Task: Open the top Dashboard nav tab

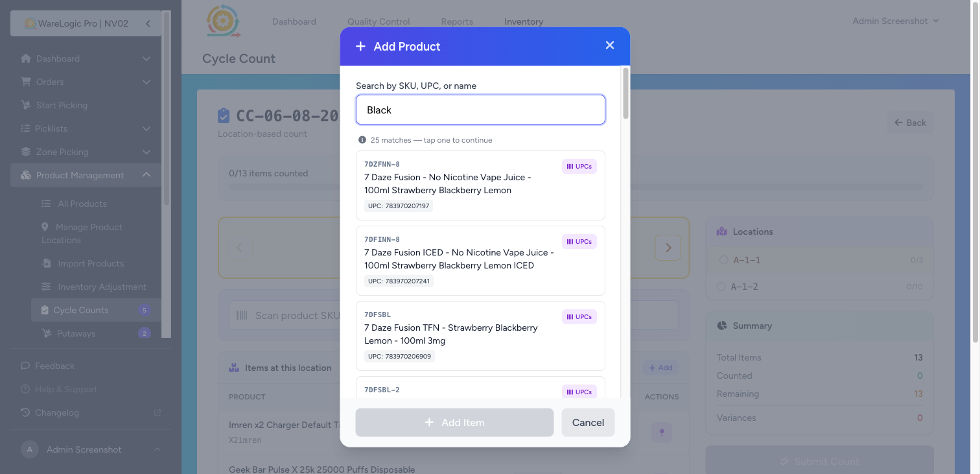Action: (x=294, y=21)
